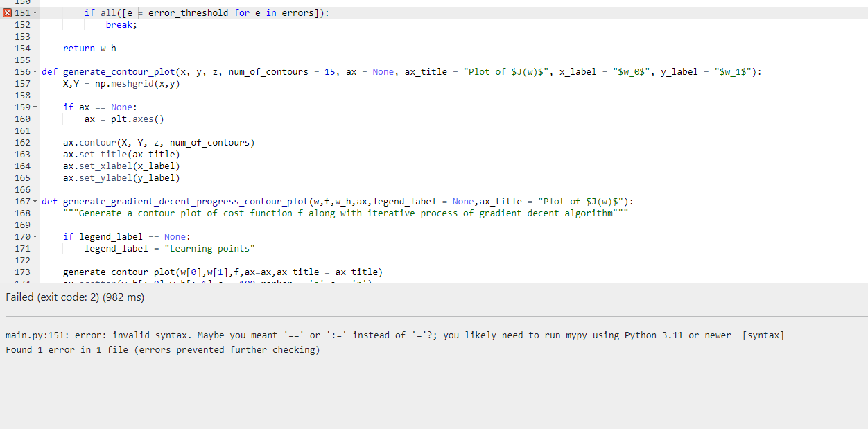Click the 'ax.set_ylabel(y_label)' line
The width and height of the screenshot is (868, 429).
tap(121, 178)
